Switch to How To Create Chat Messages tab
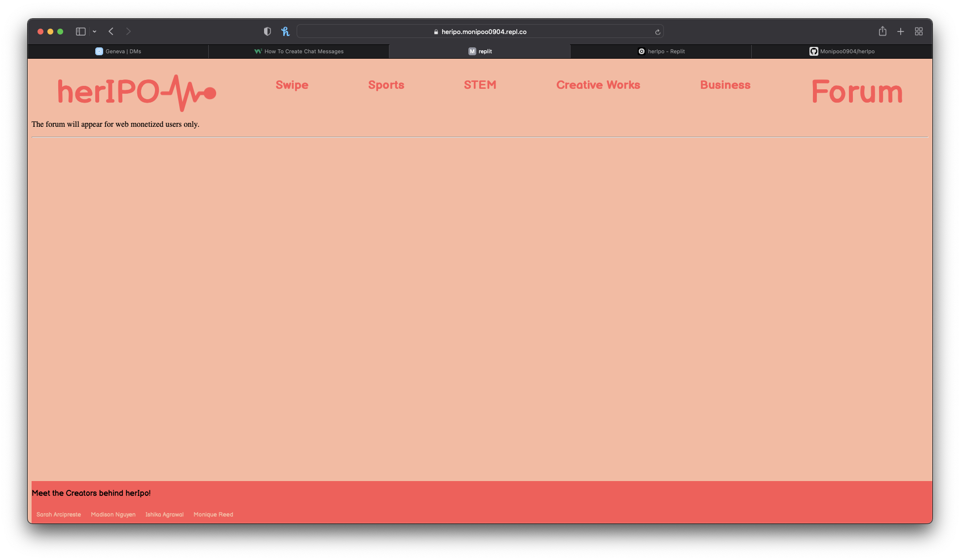This screenshot has height=560, width=960. (x=299, y=51)
